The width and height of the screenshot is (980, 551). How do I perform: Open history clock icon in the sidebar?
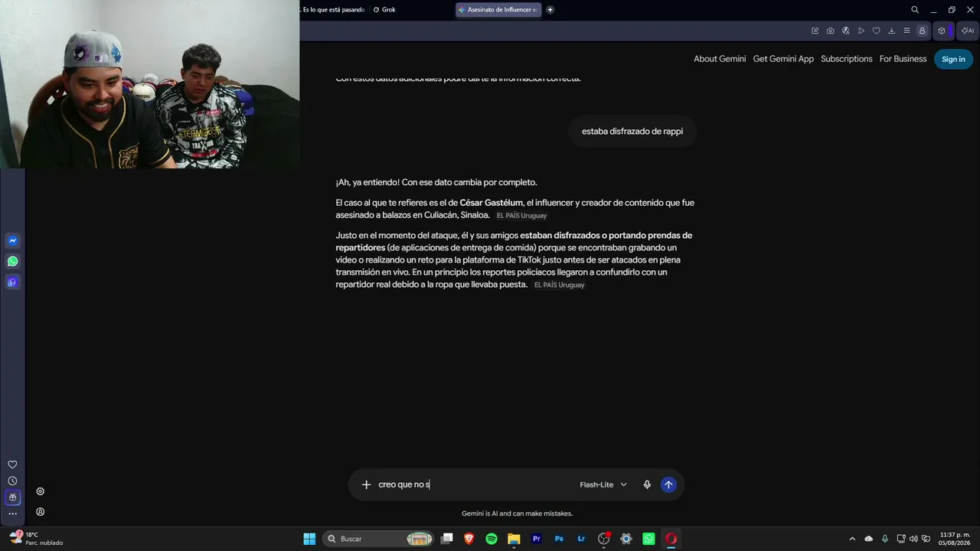pos(12,481)
